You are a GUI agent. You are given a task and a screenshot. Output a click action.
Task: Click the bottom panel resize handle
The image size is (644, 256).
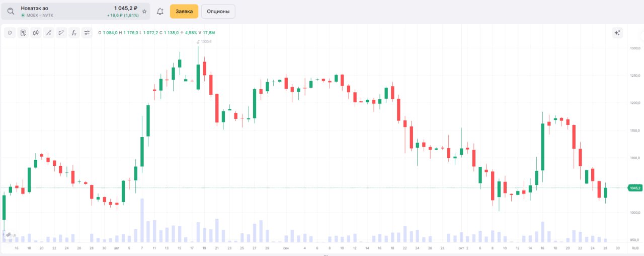point(325,254)
